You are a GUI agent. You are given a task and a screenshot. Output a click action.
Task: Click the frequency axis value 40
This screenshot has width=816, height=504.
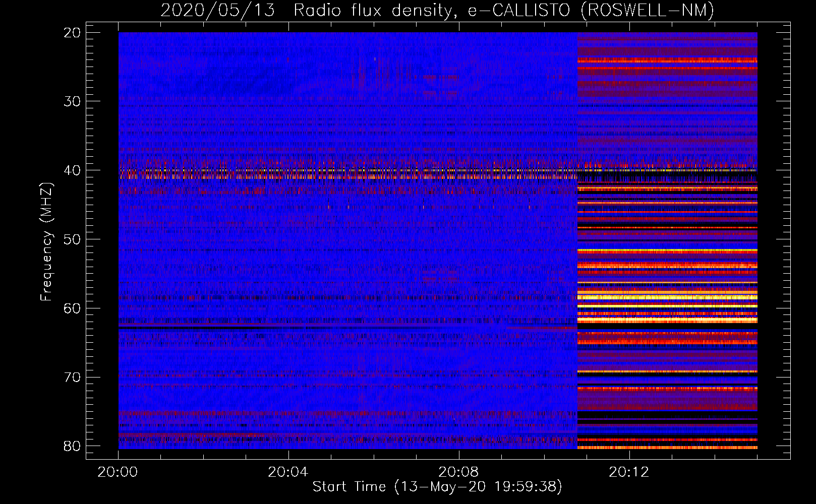point(73,170)
